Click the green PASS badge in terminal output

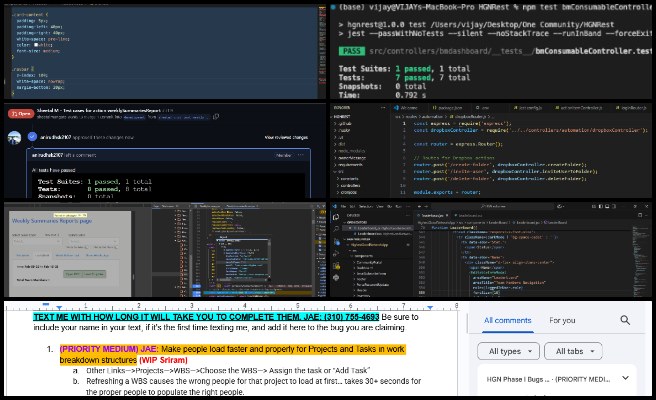(x=351, y=51)
